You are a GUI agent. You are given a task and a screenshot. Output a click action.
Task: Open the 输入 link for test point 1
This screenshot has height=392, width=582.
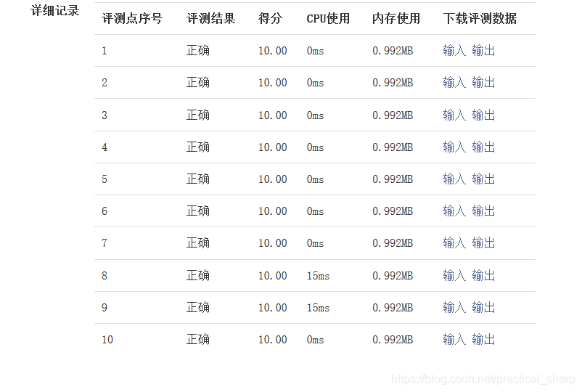pos(454,50)
